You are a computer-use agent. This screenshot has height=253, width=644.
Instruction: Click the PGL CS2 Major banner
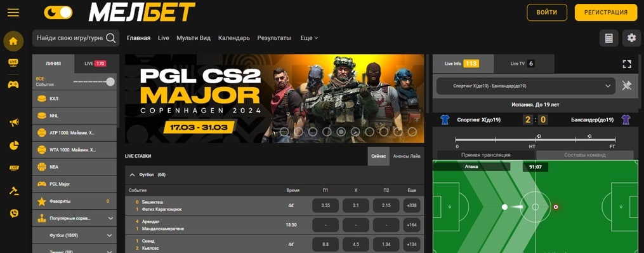pyautogui.click(x=274, y=99)
